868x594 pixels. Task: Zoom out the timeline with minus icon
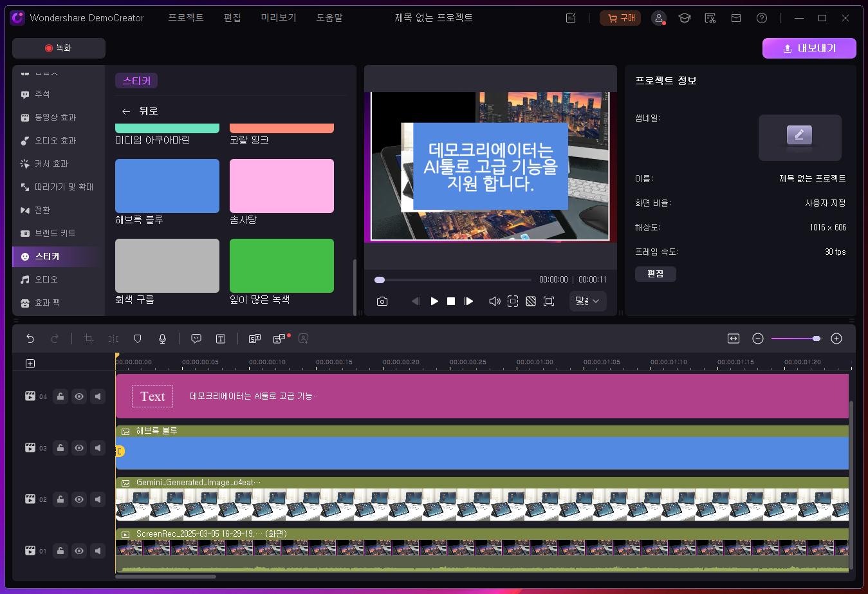click(x=758, y=339)
